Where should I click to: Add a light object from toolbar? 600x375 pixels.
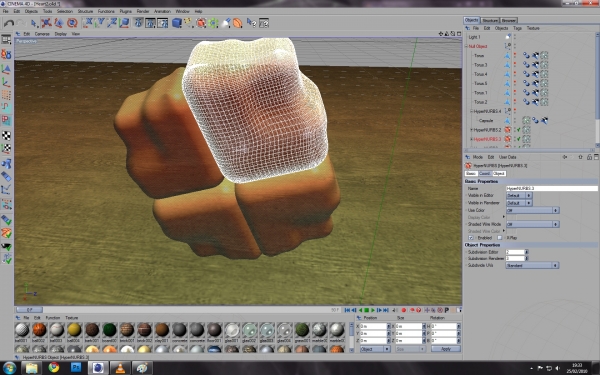[x=226, y=23]
